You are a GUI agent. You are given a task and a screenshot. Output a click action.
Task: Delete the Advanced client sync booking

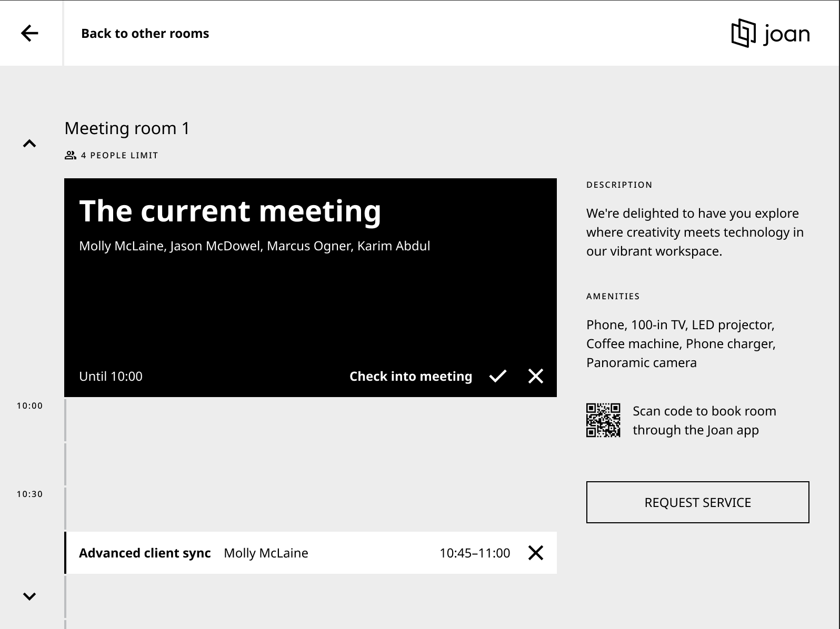tap(535, 553)
